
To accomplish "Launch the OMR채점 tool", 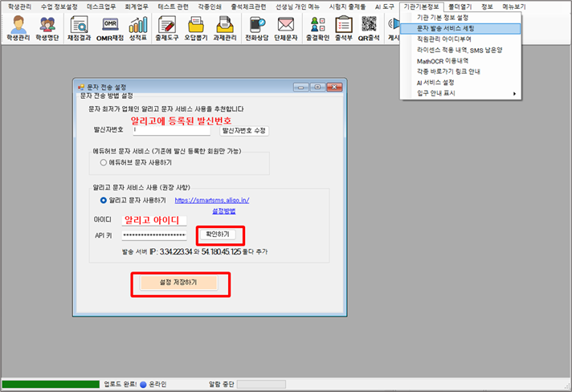I will [x=110, y=28].
